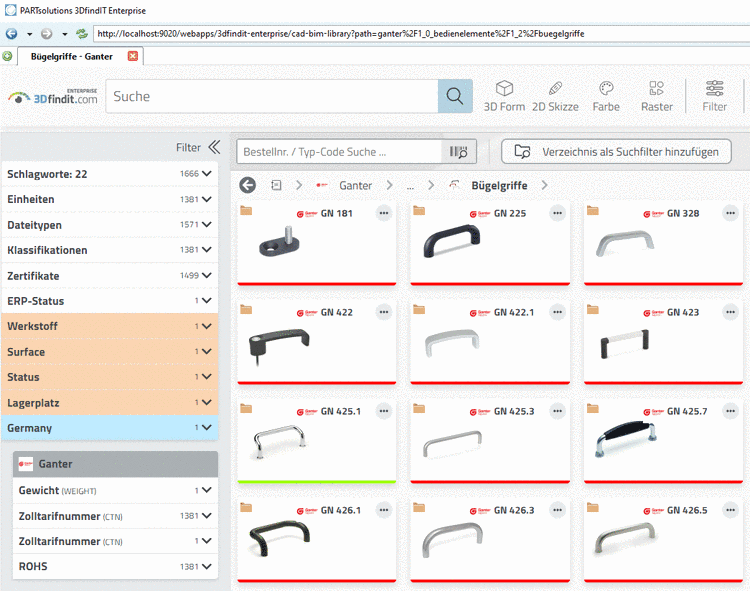Image resolution: width=750 pixels, height=591 pixels.
Task: Click the Bestellnr. / Typ-Code Suche field
Action: pyautogui.click(x=339, y=152)
